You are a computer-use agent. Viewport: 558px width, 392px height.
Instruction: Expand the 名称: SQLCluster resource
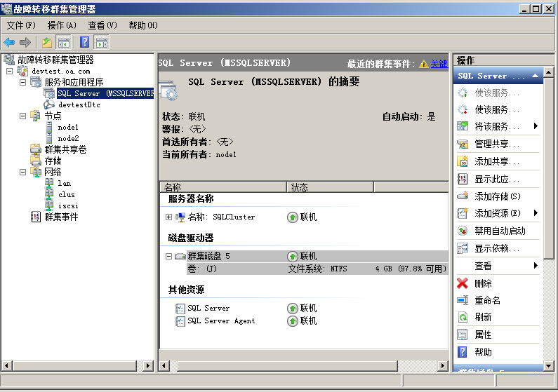click(x=168, y=217)
